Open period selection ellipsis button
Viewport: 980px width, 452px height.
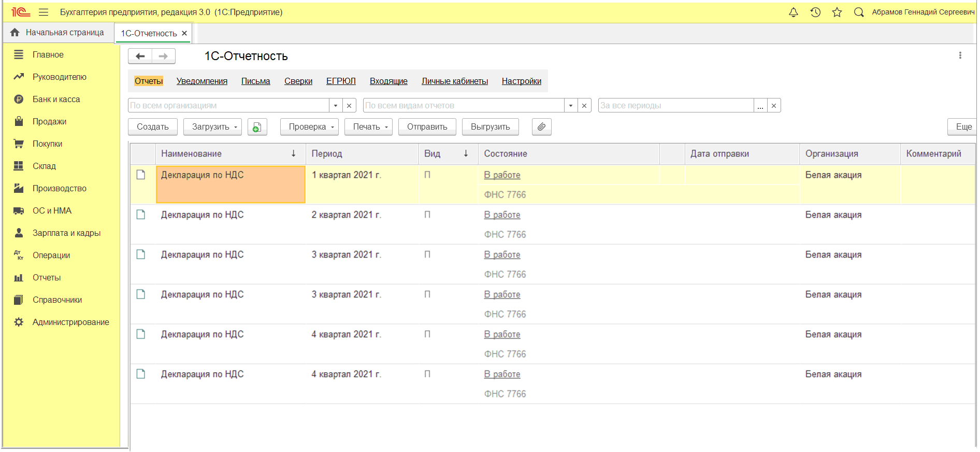coord(760,106)
